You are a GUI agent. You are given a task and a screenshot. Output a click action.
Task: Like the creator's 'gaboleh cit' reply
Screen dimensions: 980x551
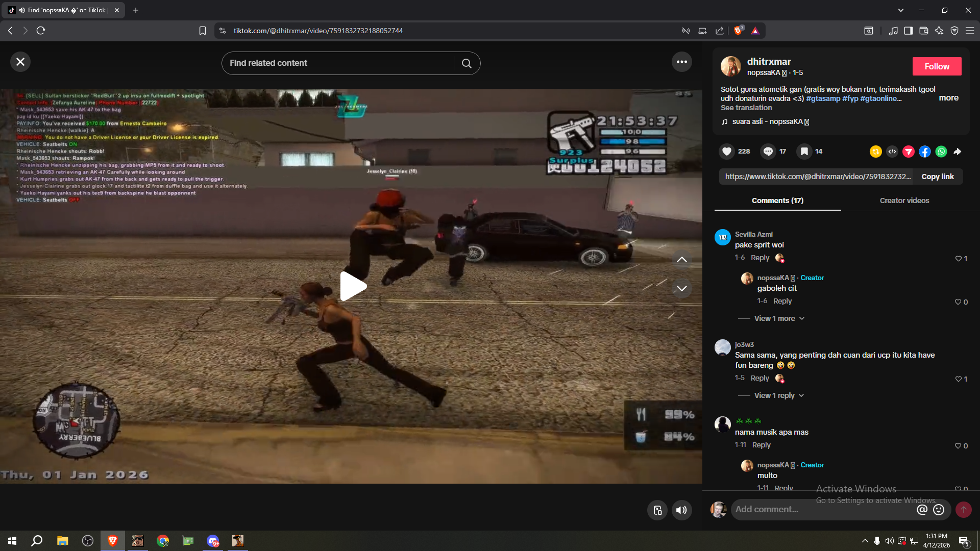(x=958, y=302)
